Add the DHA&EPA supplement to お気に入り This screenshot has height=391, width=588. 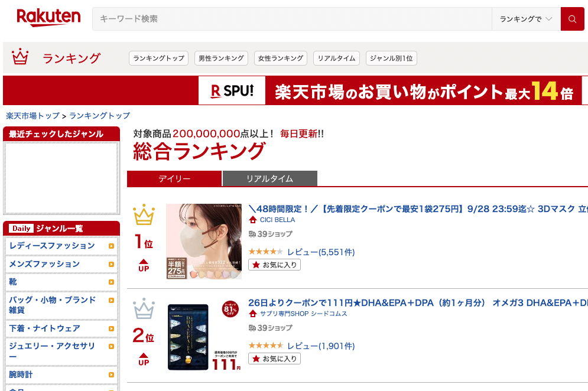point(275,359)
